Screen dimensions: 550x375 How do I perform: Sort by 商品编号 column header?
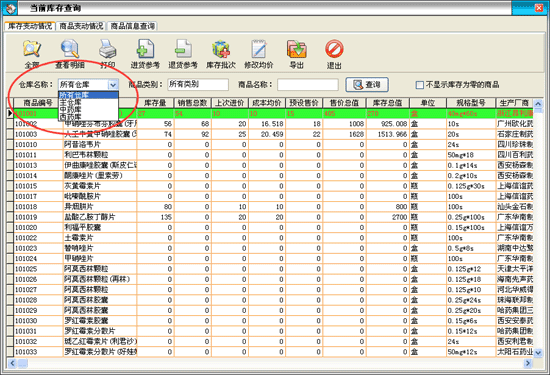(38, 103)
